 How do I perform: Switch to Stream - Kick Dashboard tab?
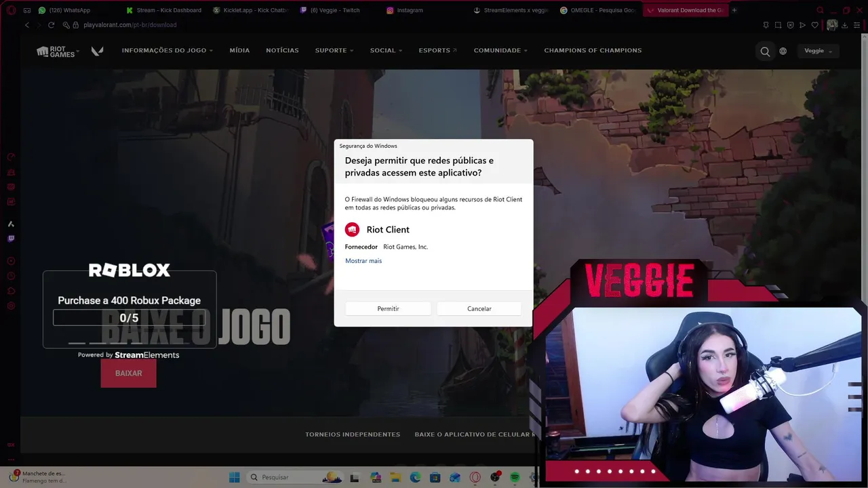[x=165, y=10]
